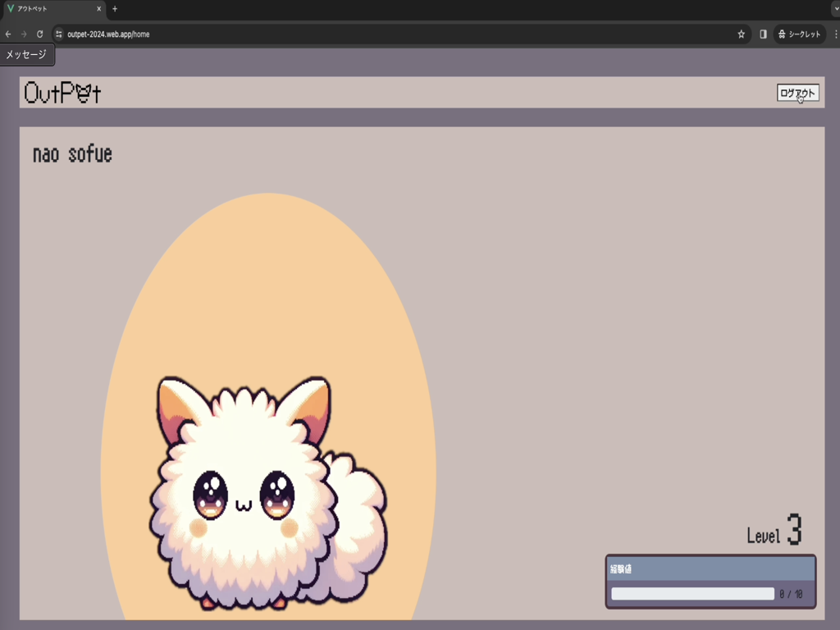Open the side panel icon
Viewport: 840px width, 630px height.
pos(763,34)
